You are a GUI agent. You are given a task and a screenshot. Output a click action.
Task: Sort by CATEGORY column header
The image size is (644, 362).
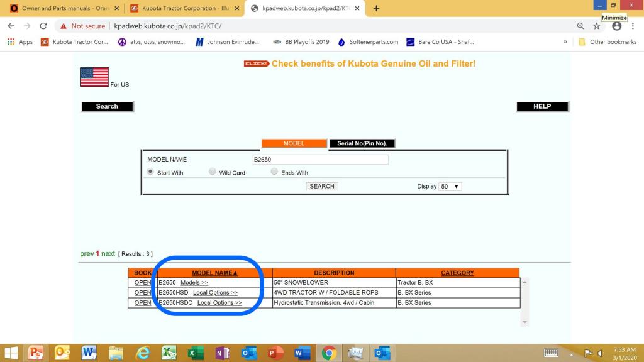click(x=458, y=273)
